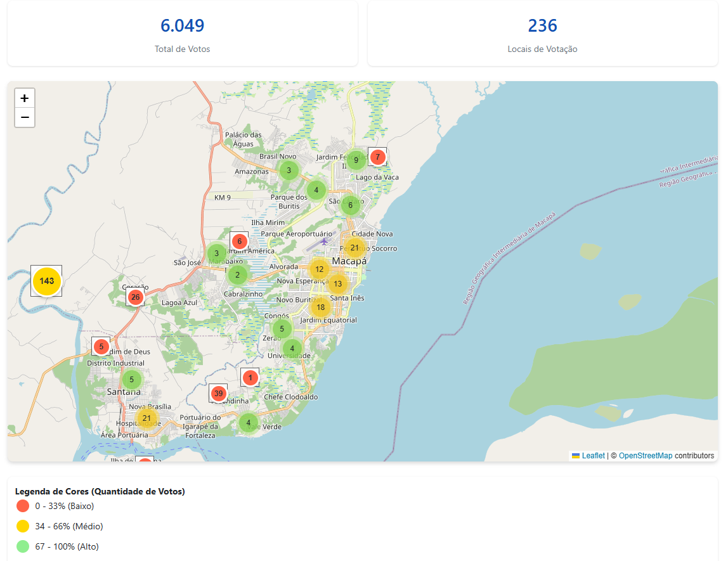Open the green cluster 5 near Santana

[x=131, y=378]
